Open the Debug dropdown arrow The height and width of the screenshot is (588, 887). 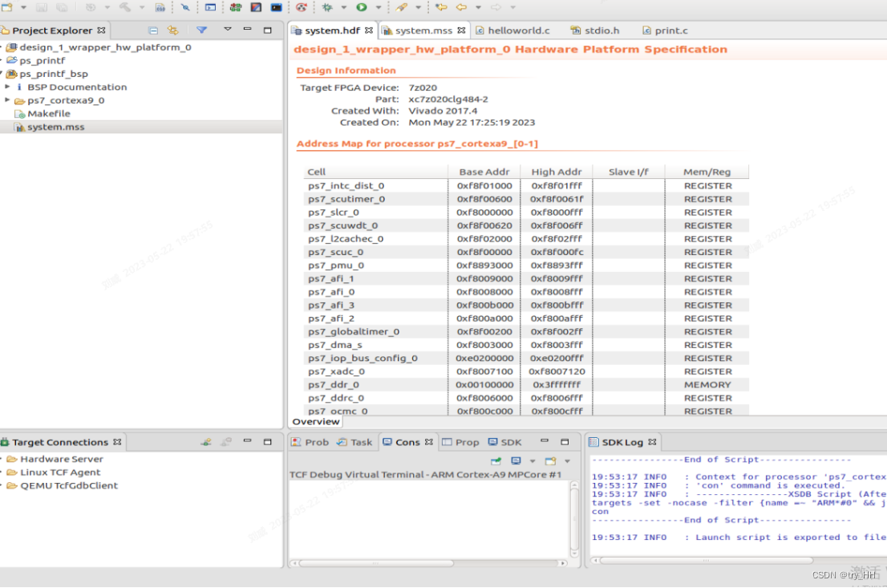click(343, 7)
